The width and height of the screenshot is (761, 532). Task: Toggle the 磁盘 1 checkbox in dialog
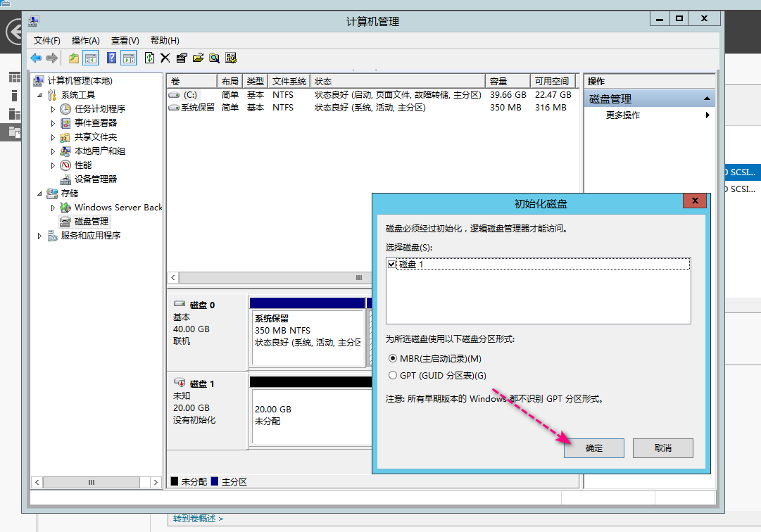(x=391, y=265)
